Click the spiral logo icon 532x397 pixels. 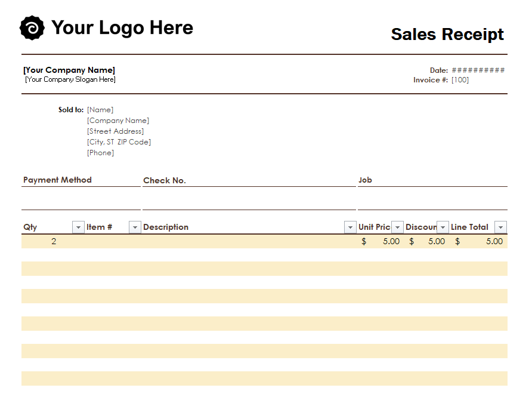pos(32,28)
